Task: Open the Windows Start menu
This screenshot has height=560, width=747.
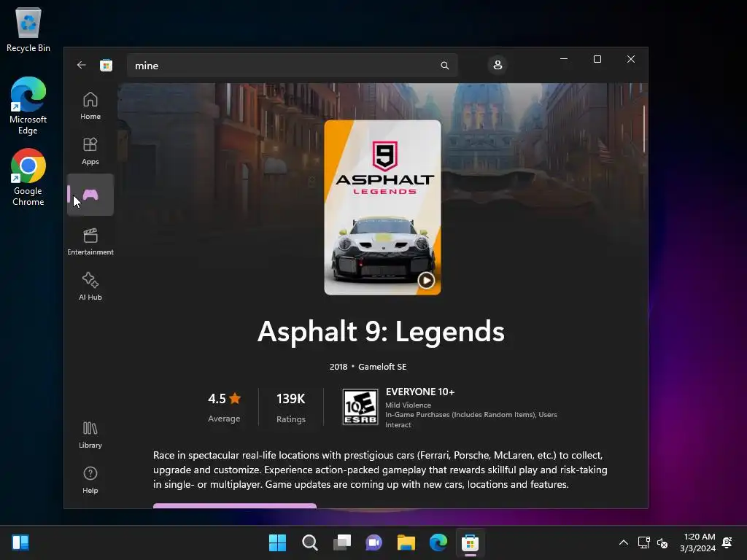Action: pyautogui.click(x=277, y=542)
